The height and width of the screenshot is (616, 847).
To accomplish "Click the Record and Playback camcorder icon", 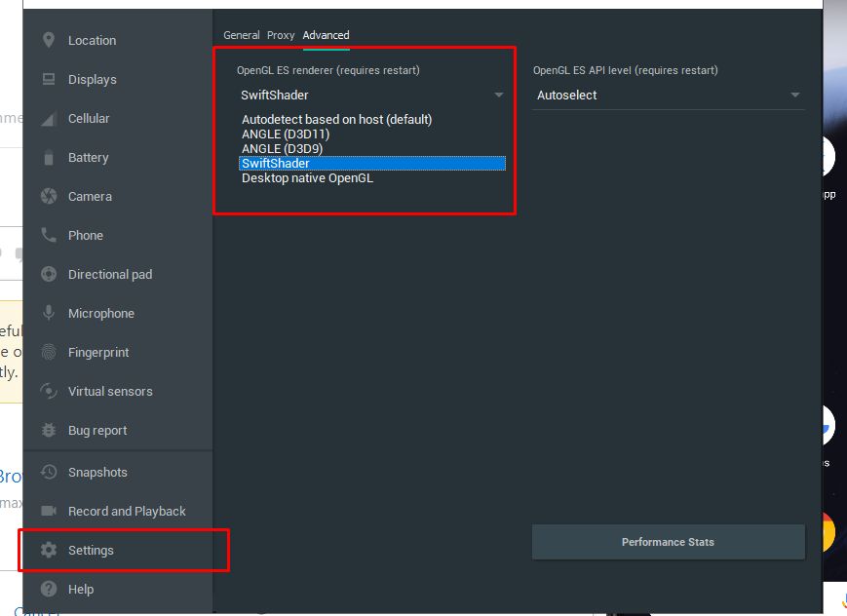I will click(x=49, y=511).
